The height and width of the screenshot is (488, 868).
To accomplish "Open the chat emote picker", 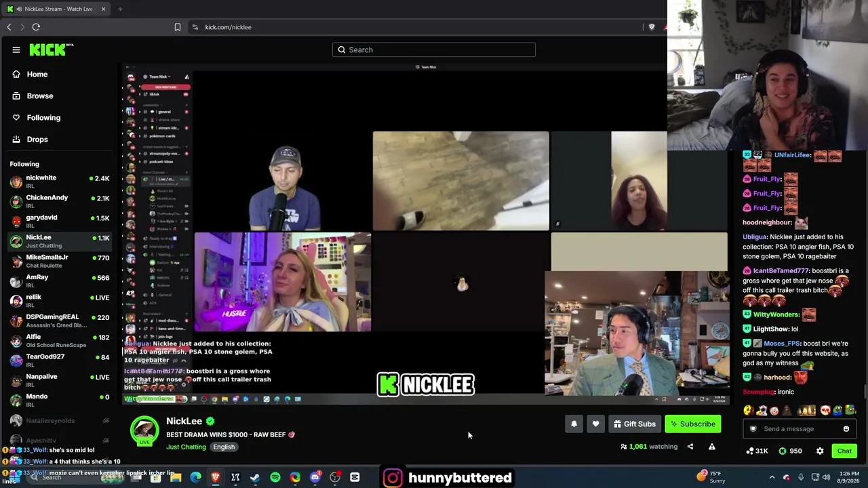I will coord(846,429).
